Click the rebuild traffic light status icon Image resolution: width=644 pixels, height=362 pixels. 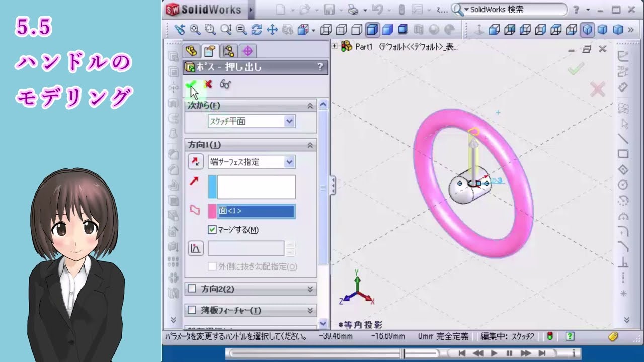point(550,336)
